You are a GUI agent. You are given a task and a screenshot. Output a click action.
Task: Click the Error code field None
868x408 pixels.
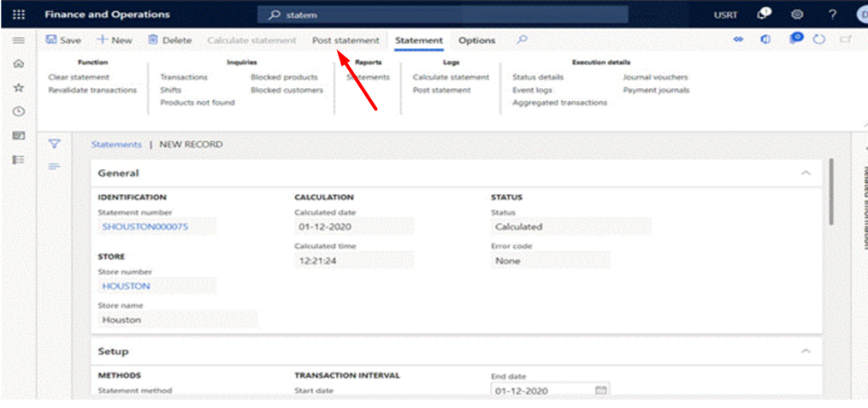pyautogui.click(x=550, y=261)
